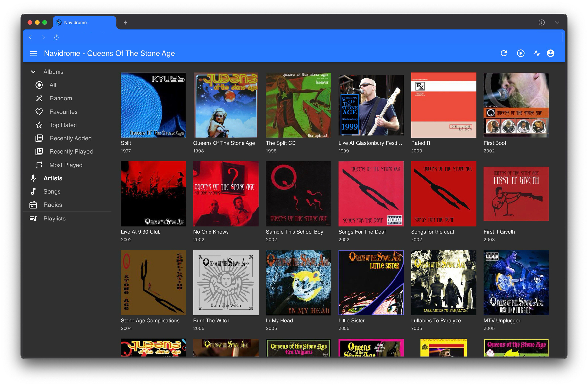588x386 pixels.
Task: Toggle the navigation sidebar with hamburger menu
Action: pos(33,53)
